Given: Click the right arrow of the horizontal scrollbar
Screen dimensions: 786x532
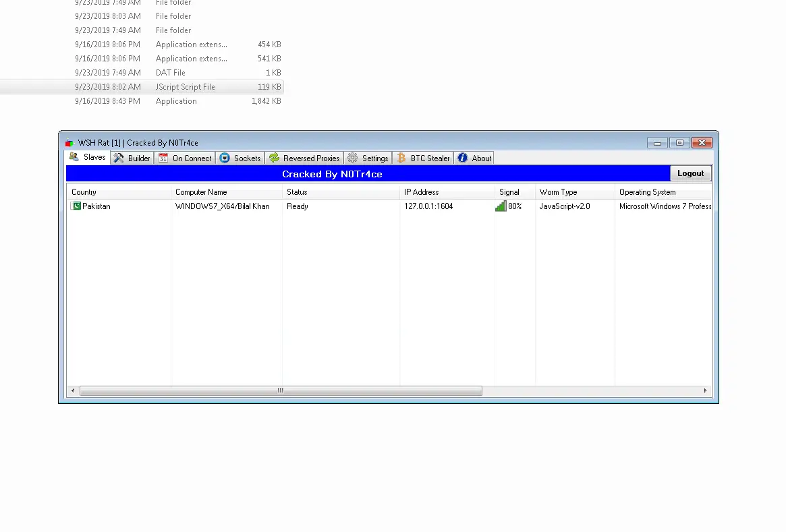Looking at the screenshot, I should 706,390.
